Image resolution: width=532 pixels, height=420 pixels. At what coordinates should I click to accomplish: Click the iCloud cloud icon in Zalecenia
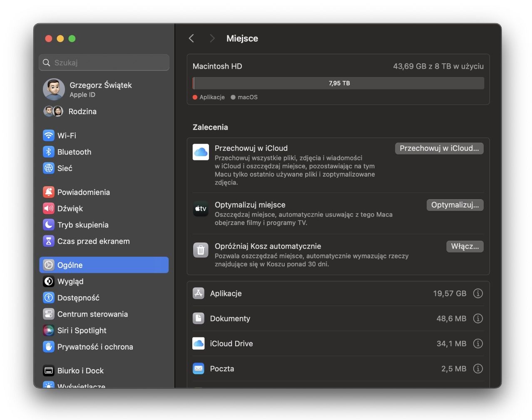click(201, 152)
